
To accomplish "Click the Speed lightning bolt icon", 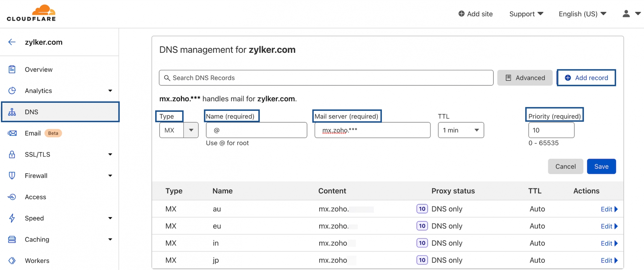I will point(12,218).
